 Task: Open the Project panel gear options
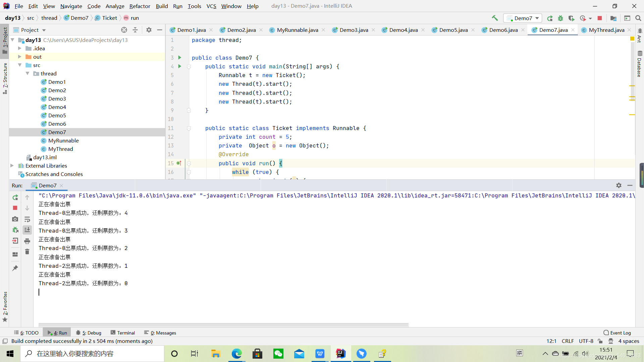click(149, 30)
